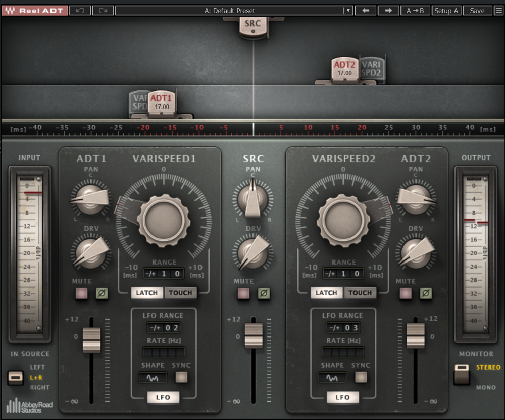This screenshot has width=505, height=420.
Task: Click the VARISPEED1 LFO RANGE field
Action: coord(164,328)
